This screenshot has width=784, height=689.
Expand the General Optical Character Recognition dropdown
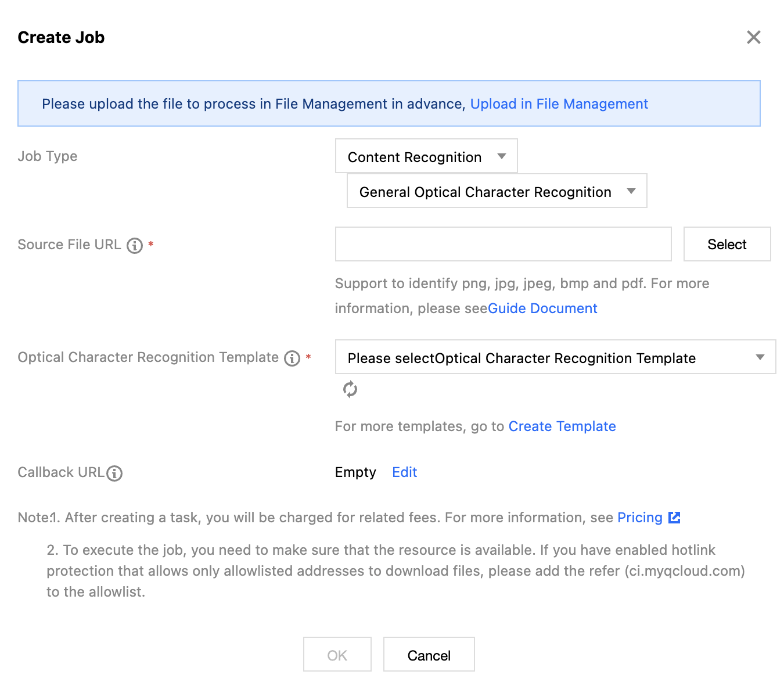pos(497,191)
